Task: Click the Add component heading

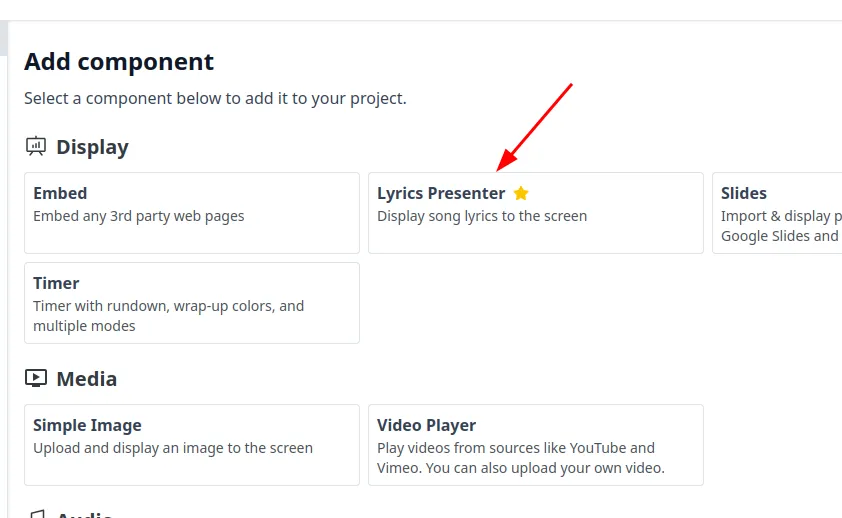Action: pos(119,62)
